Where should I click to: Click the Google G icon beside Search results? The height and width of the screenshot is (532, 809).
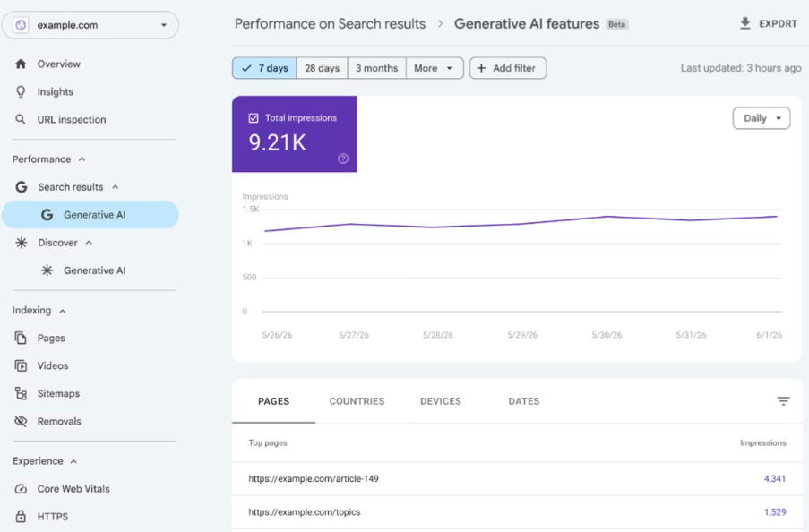(22, 187)
